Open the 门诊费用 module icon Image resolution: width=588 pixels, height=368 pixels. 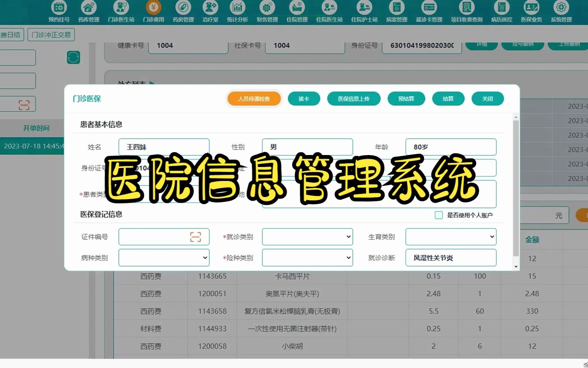(x=153, y=7)
